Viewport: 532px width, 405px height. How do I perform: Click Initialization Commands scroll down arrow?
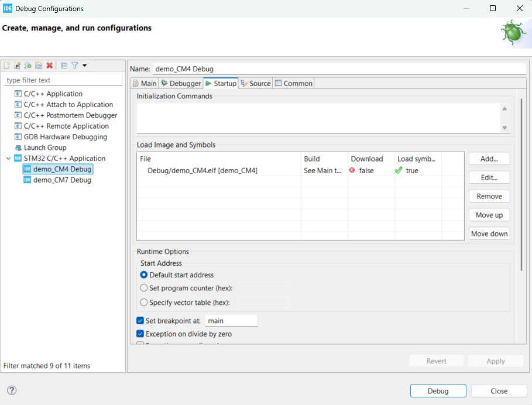pyautogui.click(x=504, y=128)
